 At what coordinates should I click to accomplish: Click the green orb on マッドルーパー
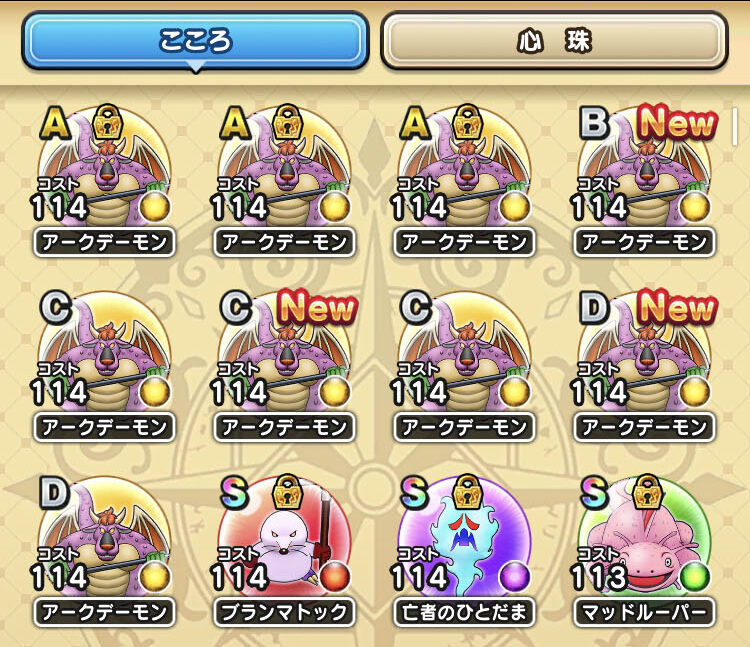695,577
